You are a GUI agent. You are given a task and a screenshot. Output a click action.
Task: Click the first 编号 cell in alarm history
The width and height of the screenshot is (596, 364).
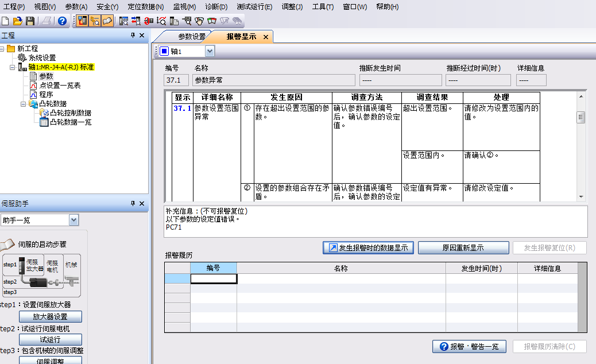[213, 278]
